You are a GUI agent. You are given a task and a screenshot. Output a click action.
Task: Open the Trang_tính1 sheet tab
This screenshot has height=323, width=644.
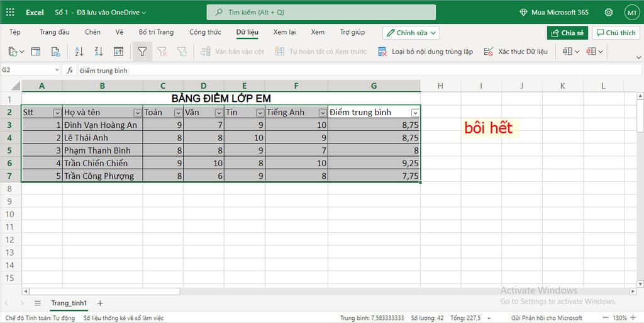tap(69, 303)
